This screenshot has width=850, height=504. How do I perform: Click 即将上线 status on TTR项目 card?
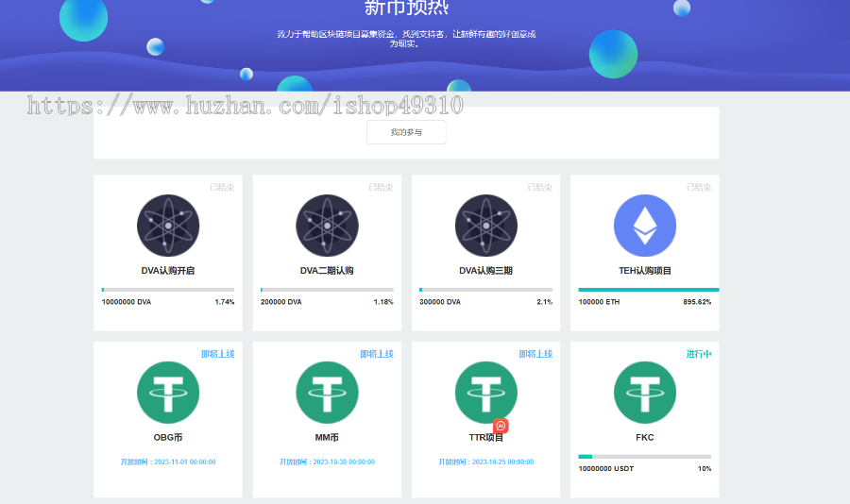[535, 354]
